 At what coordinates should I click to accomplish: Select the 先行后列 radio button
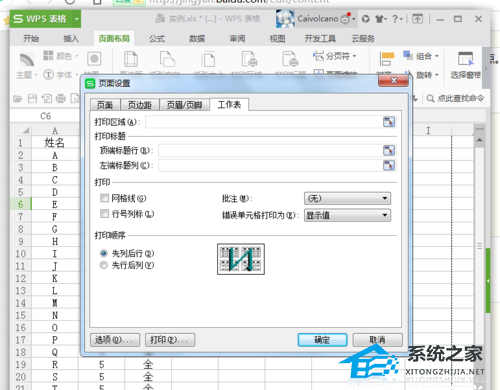point(104,265)
